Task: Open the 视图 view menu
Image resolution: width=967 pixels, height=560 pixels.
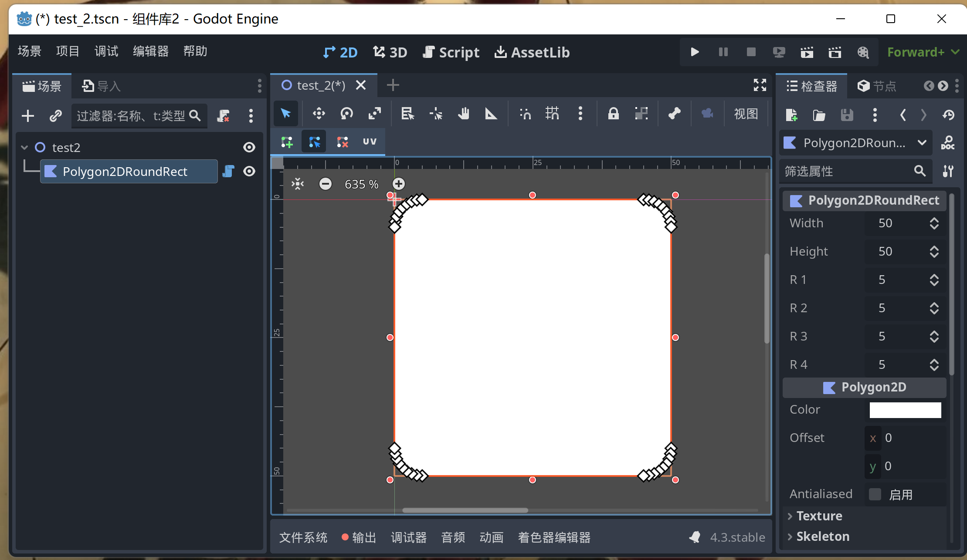Action: pyautogui.click(x=746, y=114)
